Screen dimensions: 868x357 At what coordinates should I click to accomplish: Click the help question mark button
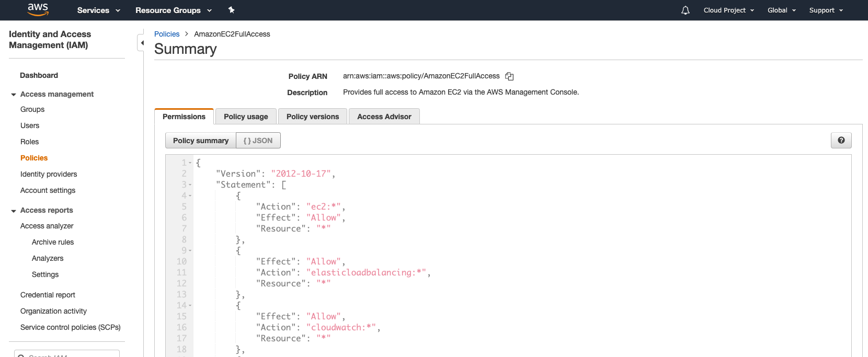(841, 140)
